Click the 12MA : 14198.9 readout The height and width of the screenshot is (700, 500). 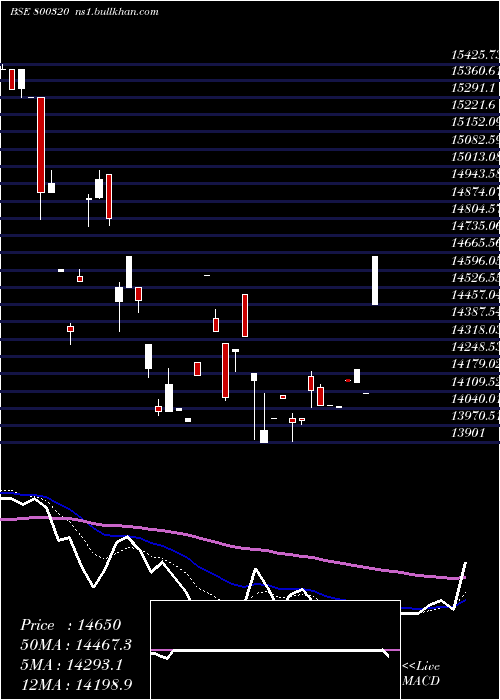[76, 685]
